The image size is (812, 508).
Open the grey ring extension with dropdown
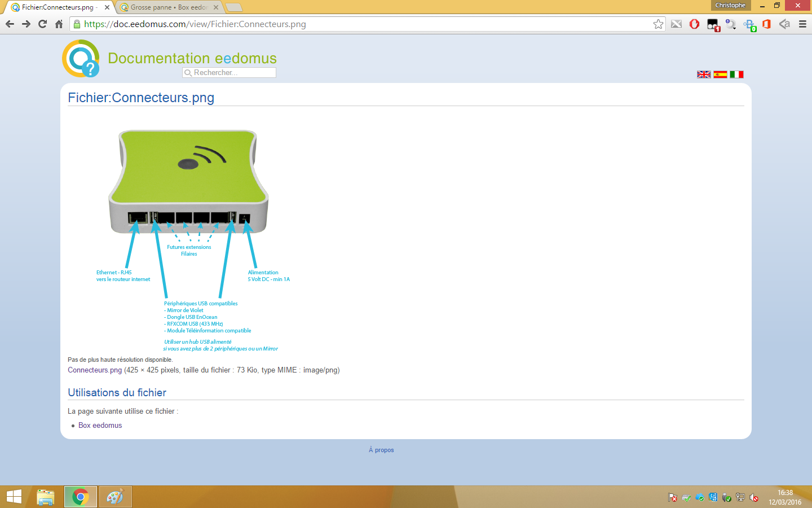pos(731,24)
